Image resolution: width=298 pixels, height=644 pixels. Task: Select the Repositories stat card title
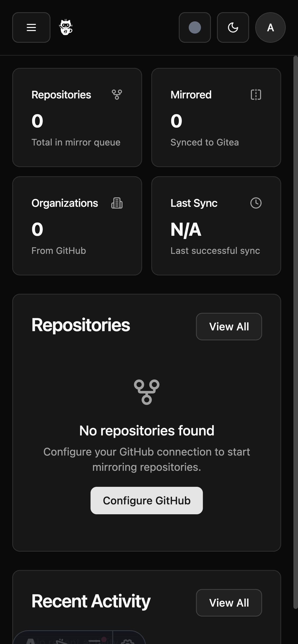61,95
